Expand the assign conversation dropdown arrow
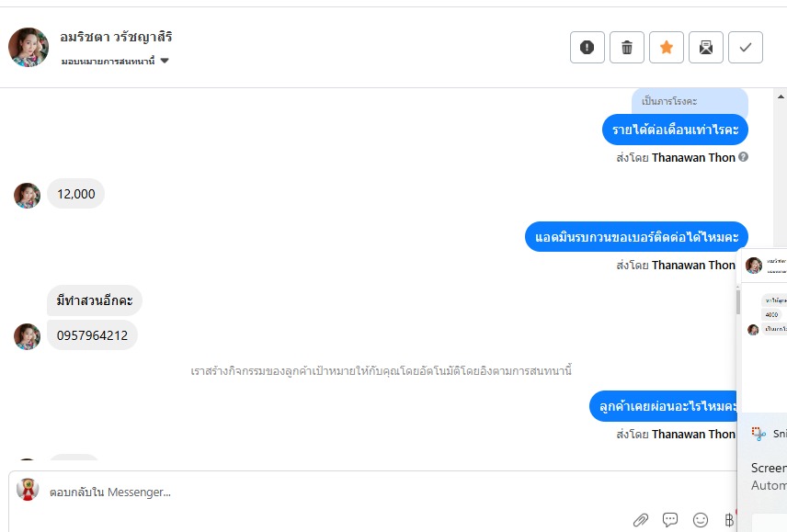This screenshot has height=532, width=787. pos(165,62)
